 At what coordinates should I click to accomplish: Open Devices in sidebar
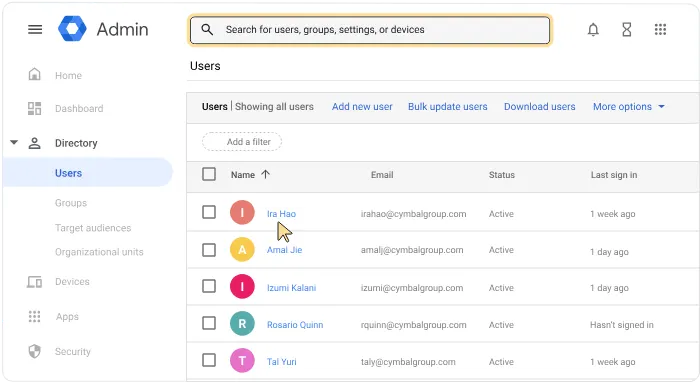pos(72,282)
